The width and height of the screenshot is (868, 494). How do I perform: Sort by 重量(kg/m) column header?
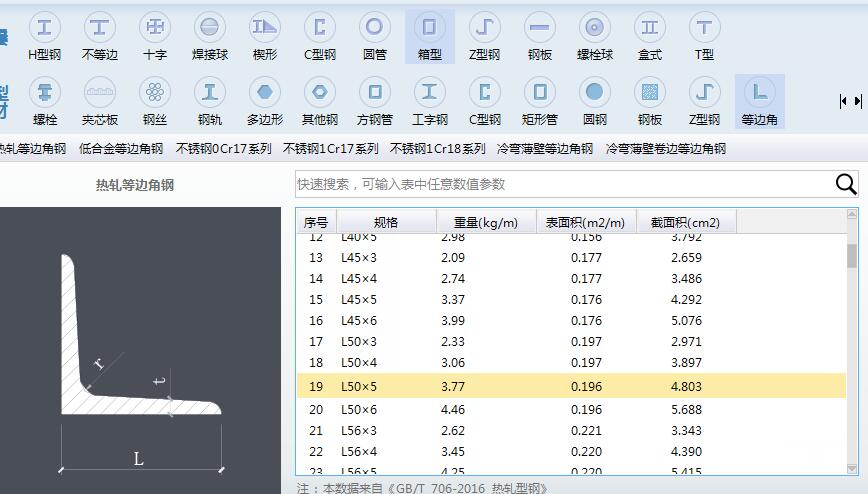[486, 222]
